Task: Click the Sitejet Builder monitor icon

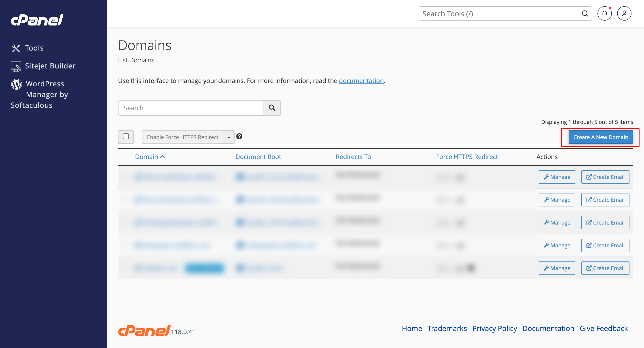Action: [16, 66]
